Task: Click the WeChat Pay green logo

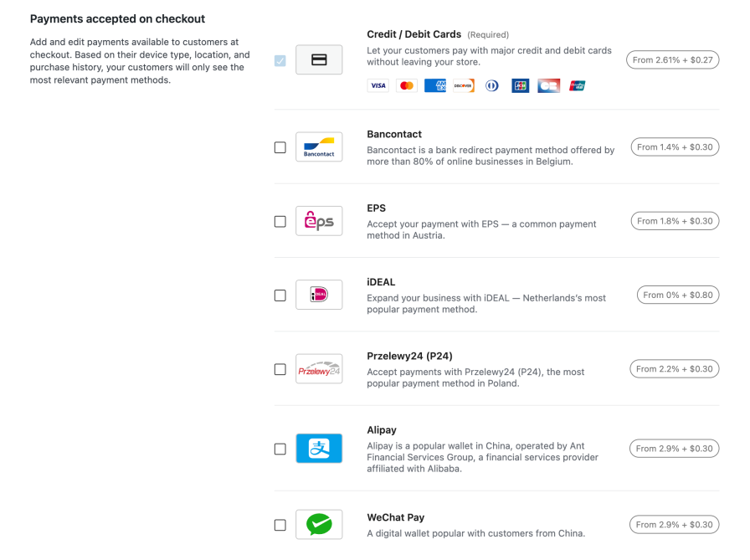Action: point(319,524)
